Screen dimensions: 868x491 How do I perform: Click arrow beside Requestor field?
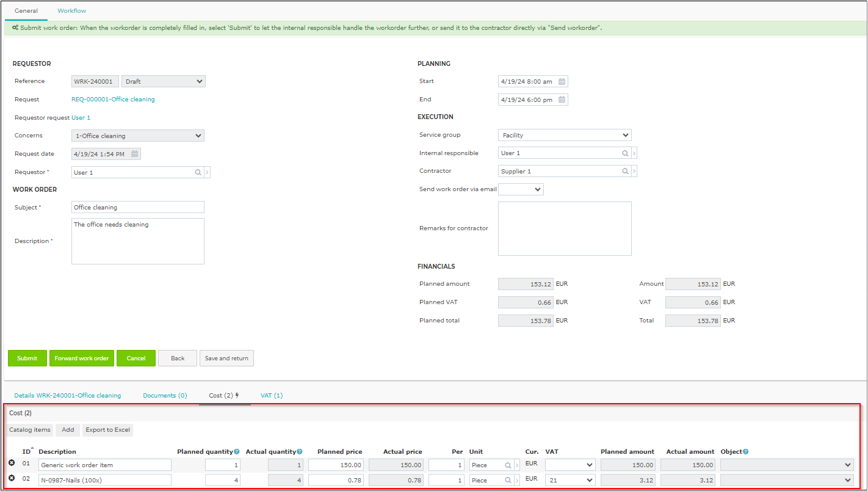click(208, 173)
